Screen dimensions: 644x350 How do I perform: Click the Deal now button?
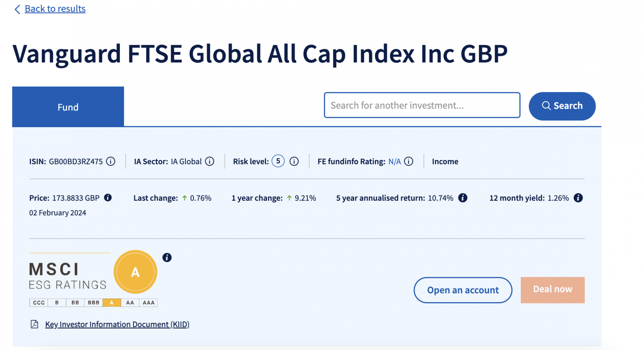[553, 290]
